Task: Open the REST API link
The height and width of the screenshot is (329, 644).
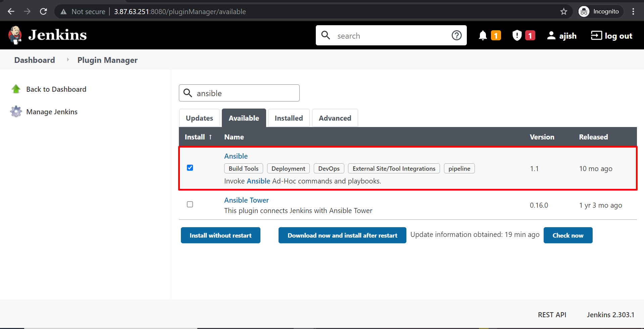Action: click(x=552, y=315)
